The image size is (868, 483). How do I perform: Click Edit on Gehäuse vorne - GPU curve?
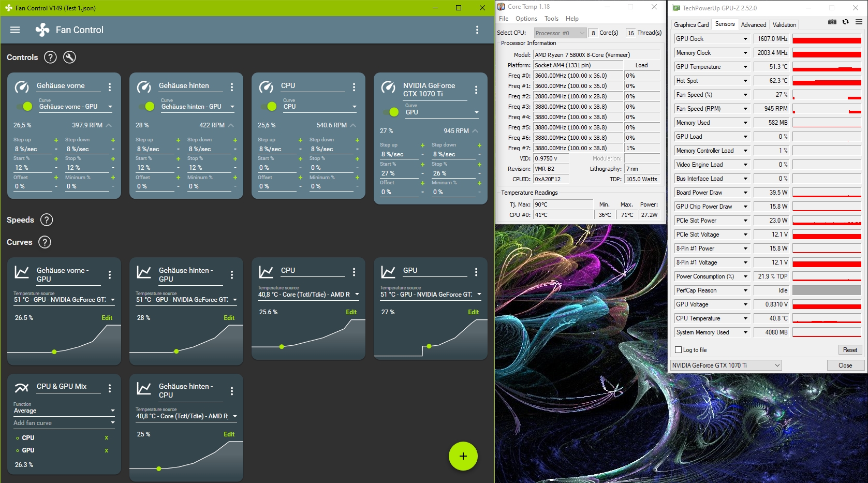click(107, 318)
